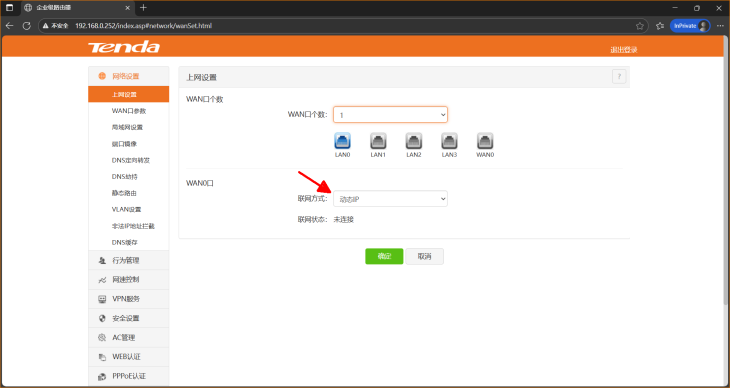
Task: Open the 联网方式 dropdown showing 动态IP
Action: pos(390,199)
